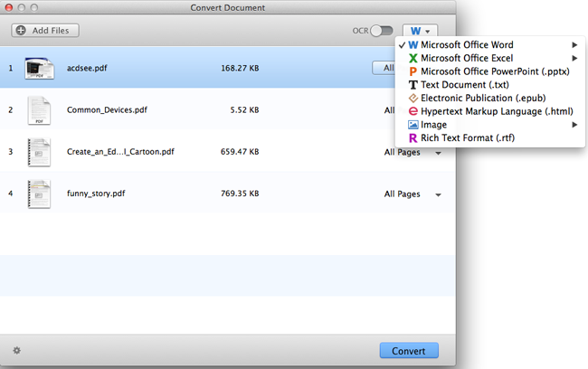Click the 168.27 KB size value
The width and height of the screenshot is (588, 369).
coord(240,68)
